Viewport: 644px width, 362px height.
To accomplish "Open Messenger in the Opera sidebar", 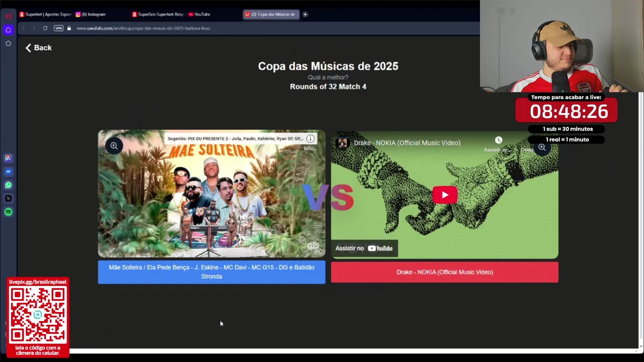I will [8, 171].
